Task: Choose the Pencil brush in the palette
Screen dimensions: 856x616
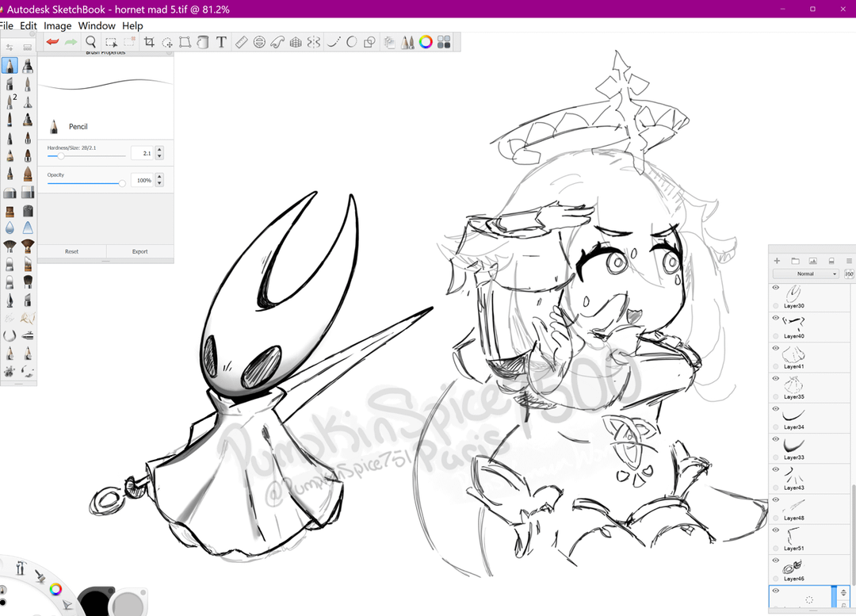Action: tap(10, 67)
